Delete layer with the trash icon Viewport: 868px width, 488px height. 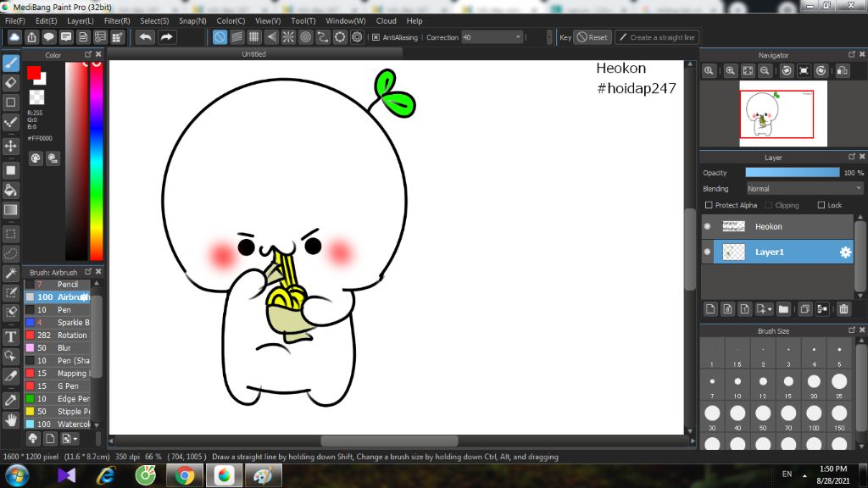(x=843, y=308)
